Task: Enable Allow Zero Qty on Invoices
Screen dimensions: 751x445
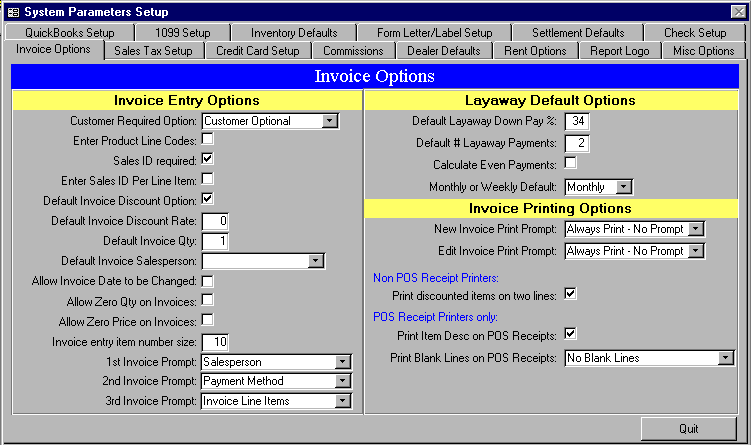Action: 208,300
